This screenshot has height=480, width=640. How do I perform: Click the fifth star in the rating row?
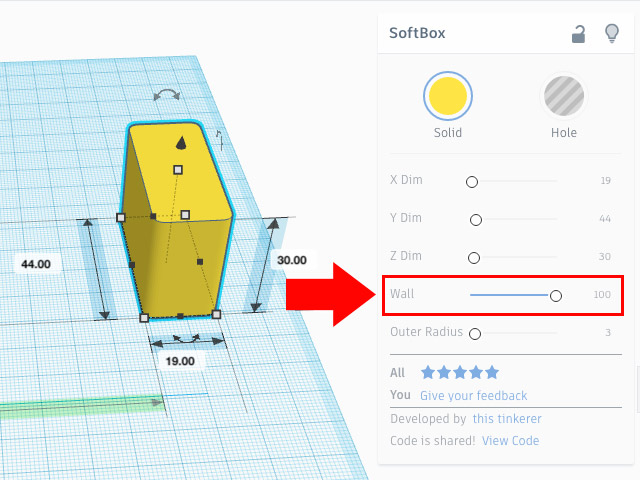tap(491, 373)
